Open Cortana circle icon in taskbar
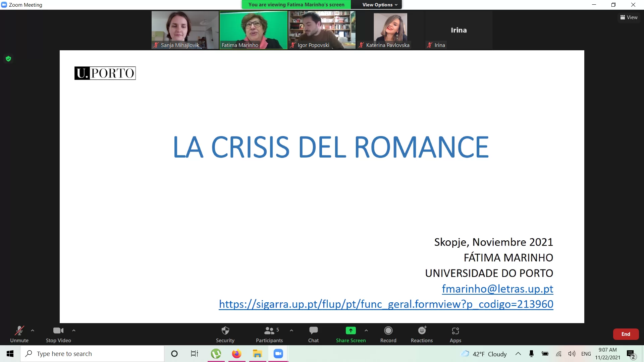This screenshot has height=362, width=644. (x=174, y=354)
